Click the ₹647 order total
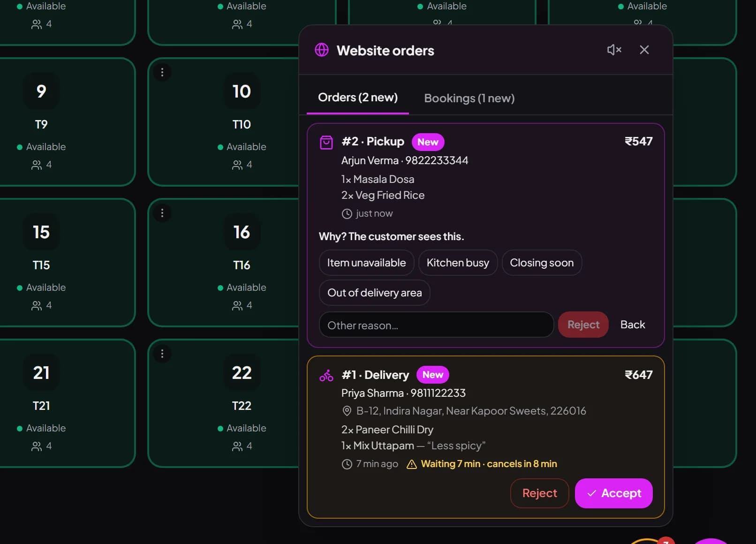Image resolution: width=756 pixels, height=544 pixels. coord(638,375)
